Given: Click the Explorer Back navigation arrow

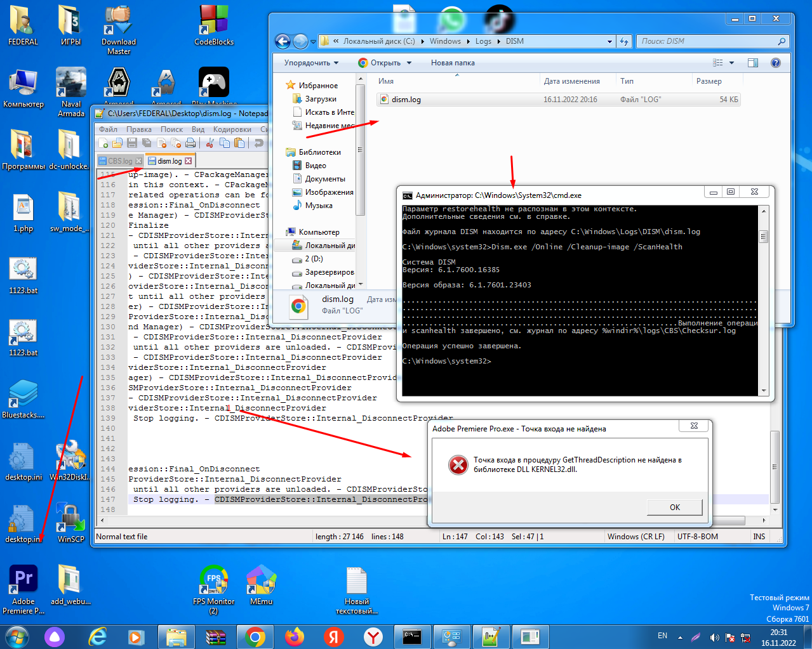Looking at the screenshot, I should [x=283, y=41].
